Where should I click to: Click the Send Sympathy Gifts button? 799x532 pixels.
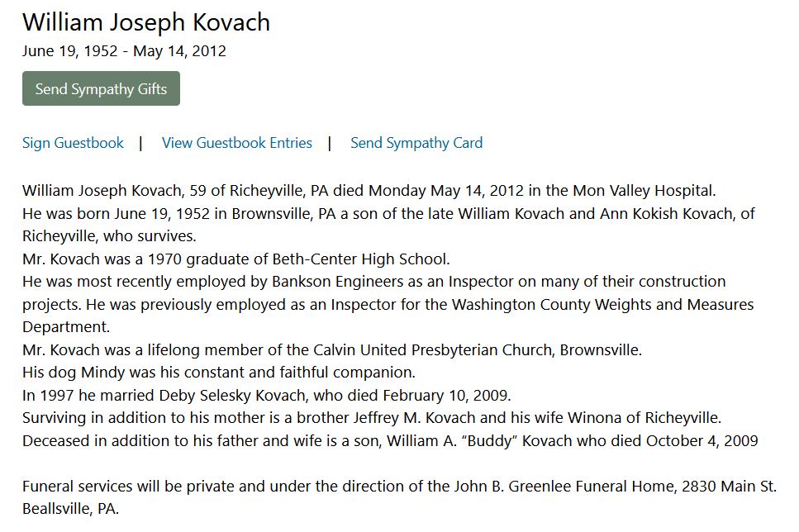101,89
